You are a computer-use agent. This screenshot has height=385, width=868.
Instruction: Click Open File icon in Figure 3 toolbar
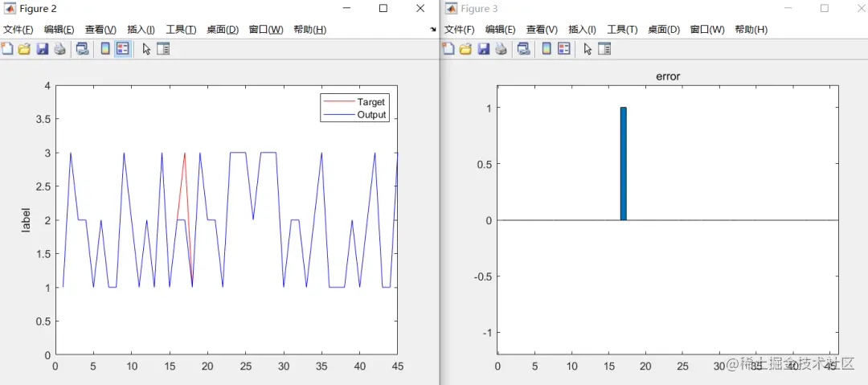[x=465, y=49]
